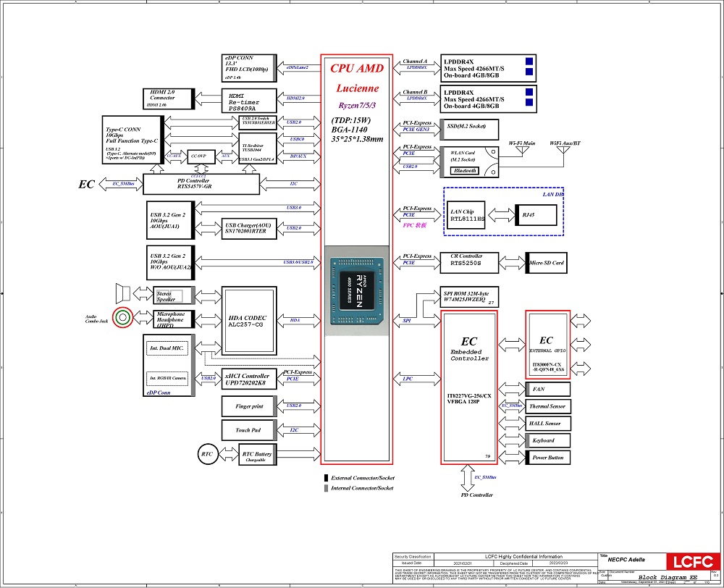Click the Thermal Sensor block
The height and width of the screenshot is (588, 724).
click(547, 406)
